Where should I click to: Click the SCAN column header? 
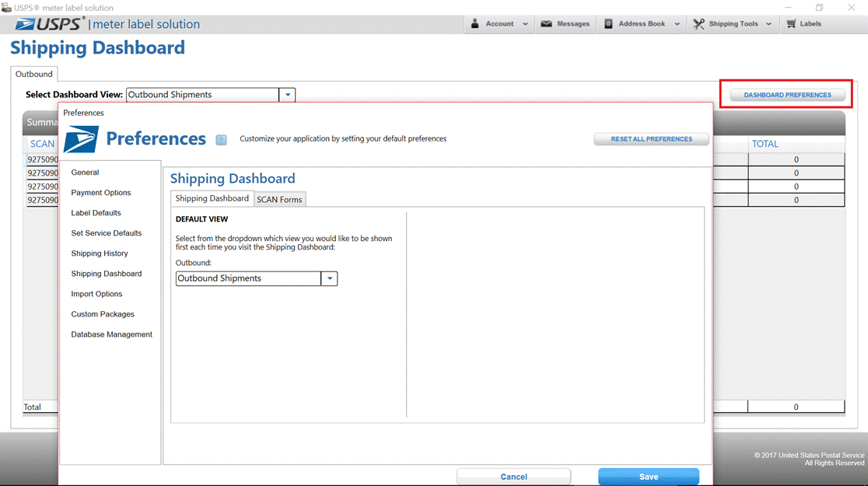click(43, 144)
